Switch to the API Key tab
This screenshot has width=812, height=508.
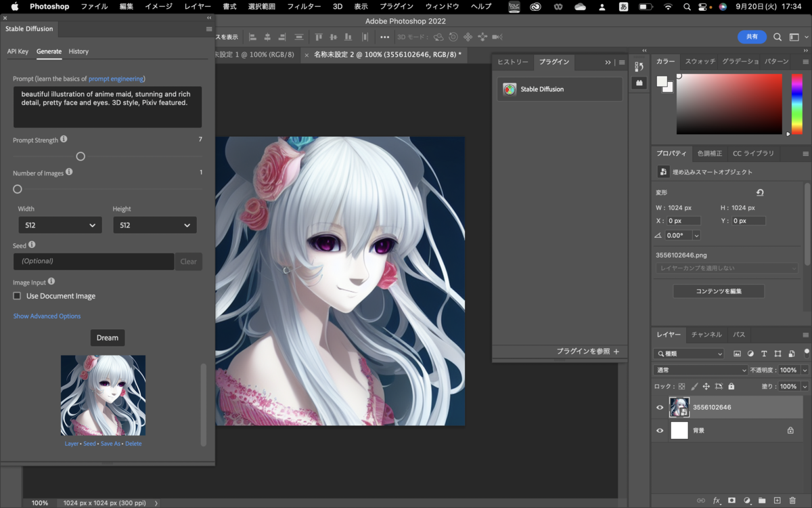point(18,51)
